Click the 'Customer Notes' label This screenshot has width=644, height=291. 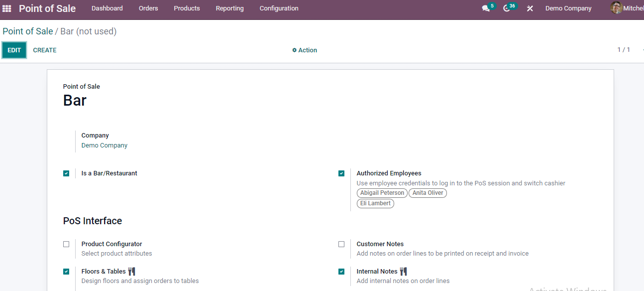point(380,244)
